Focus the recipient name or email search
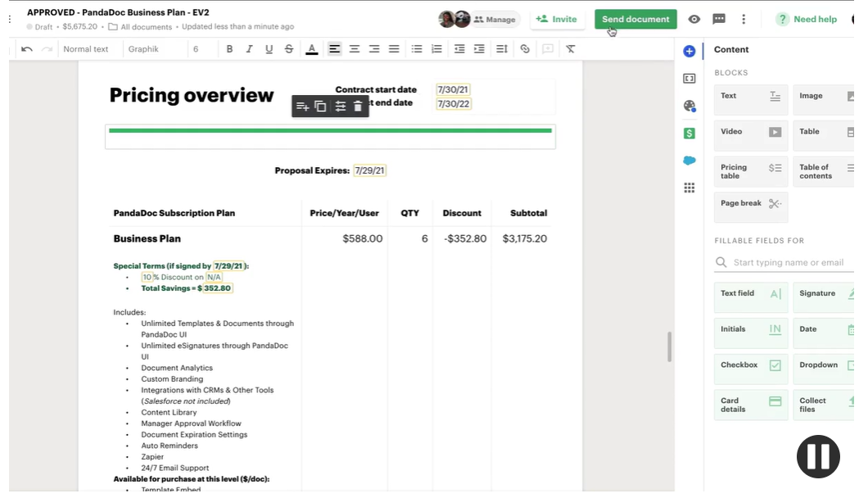868x498 pixels. [x=784, y=262]
